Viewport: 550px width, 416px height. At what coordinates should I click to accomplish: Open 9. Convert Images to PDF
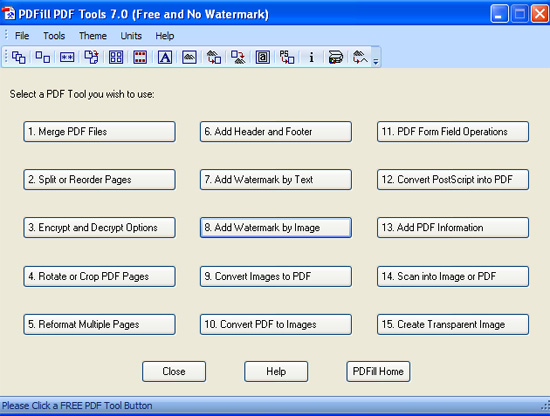point(276,276)
